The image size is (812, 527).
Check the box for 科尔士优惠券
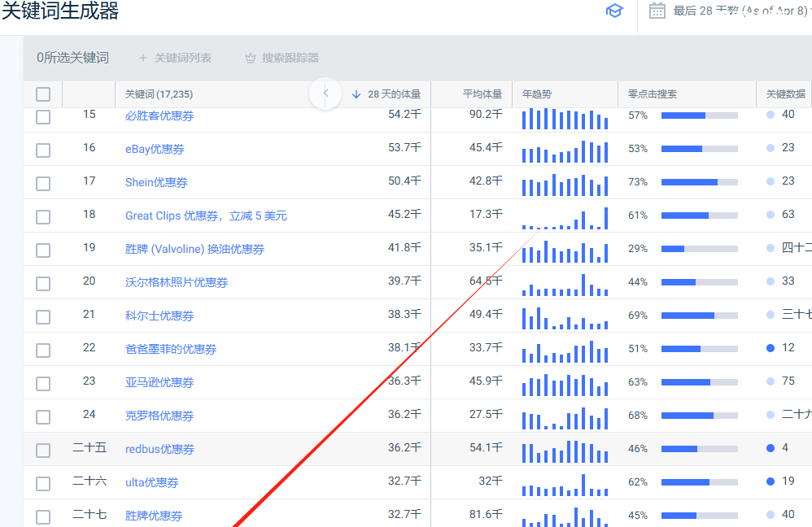tap(43, 317)
